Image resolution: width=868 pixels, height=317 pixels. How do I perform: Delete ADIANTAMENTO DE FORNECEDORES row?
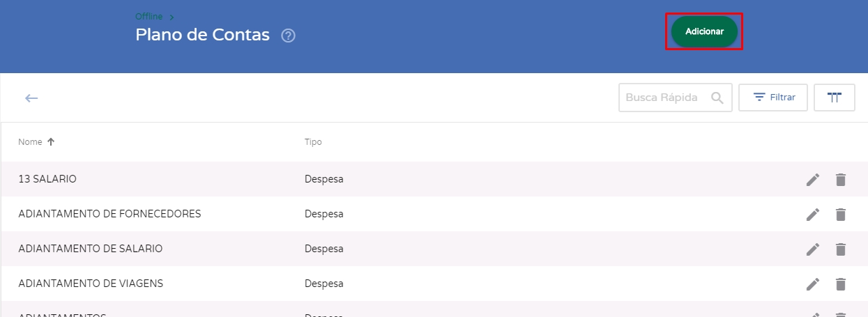click(841, 215)
